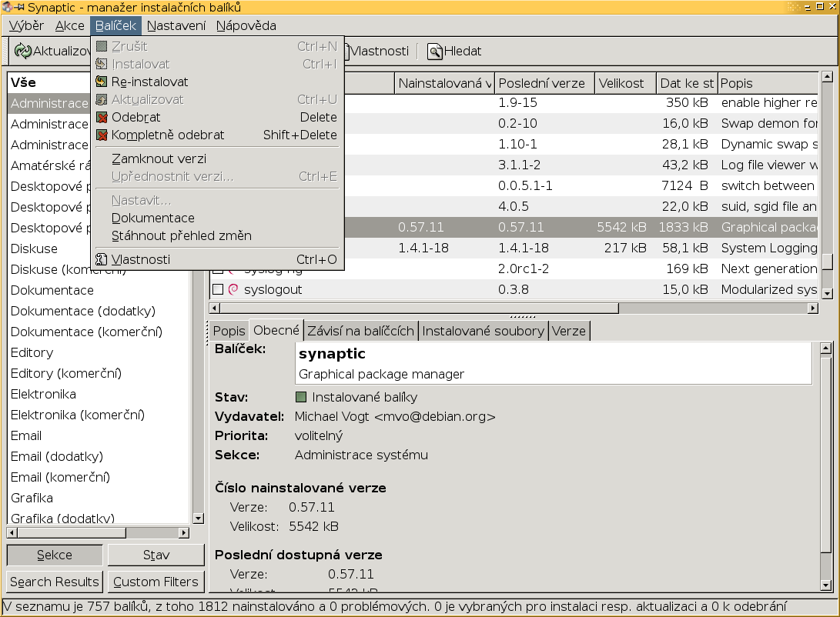Choose Zamknout verzi from menu

pos(217,159)
